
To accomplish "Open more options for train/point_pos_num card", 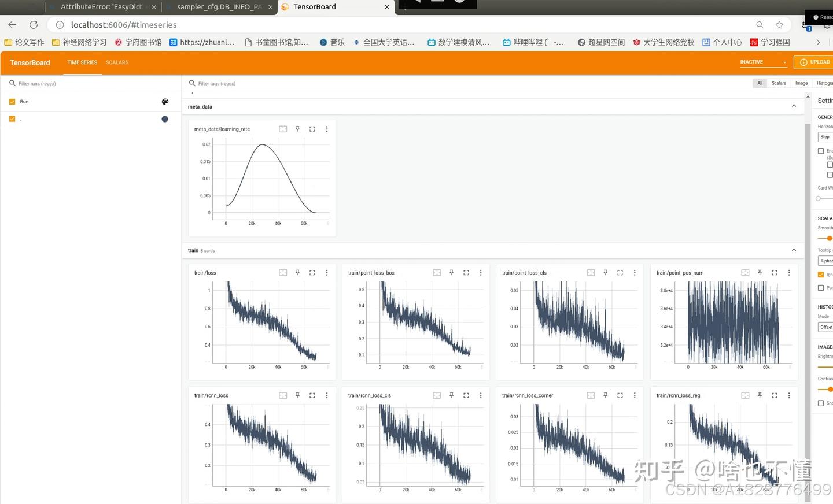I will (789, 273).
